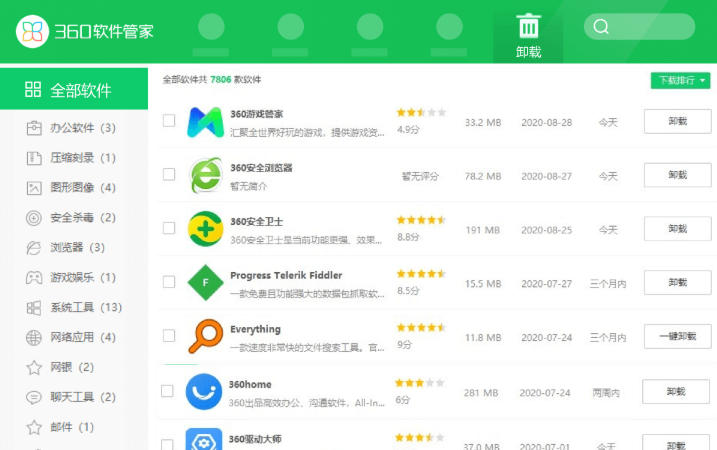Click the 360安全卫士 title text
Screen dimensions: 717x450
257,222
